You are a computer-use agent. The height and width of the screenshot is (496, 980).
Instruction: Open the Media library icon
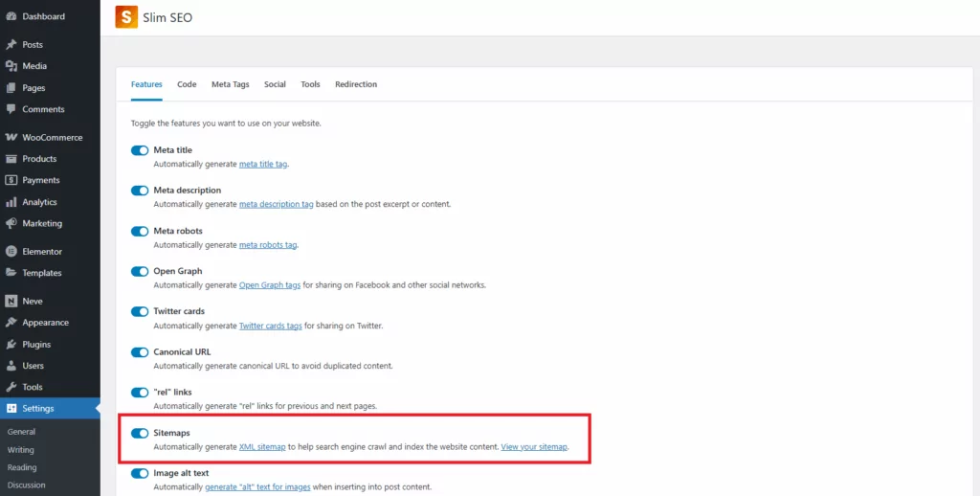(x=11, y=66)
